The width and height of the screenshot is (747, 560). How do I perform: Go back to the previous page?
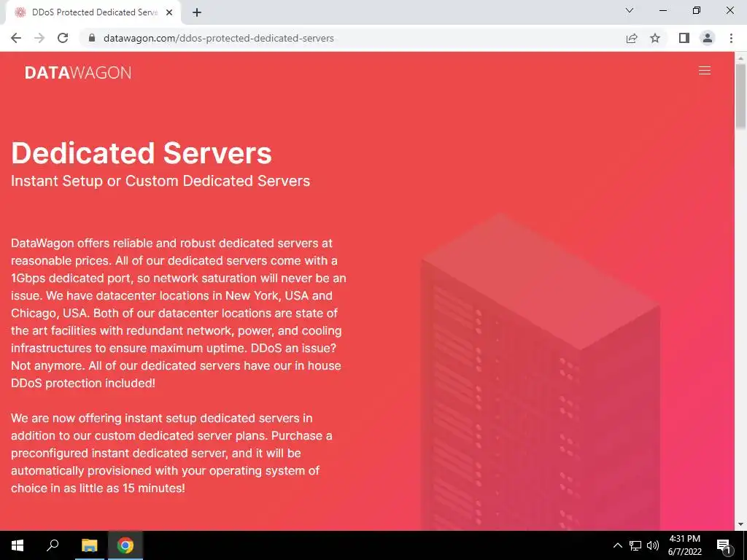pos(16,38)
